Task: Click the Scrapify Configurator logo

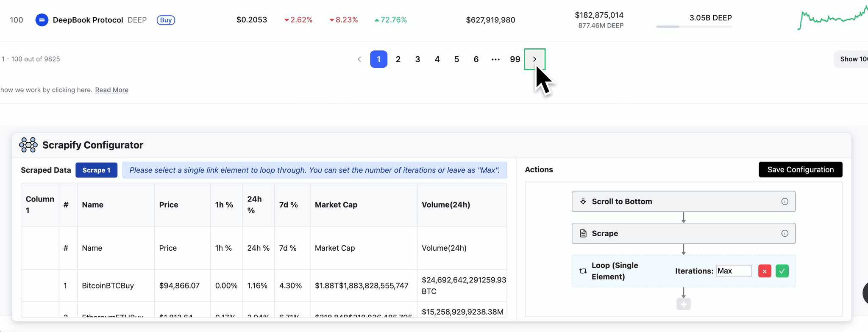Action: coord(28,145)
